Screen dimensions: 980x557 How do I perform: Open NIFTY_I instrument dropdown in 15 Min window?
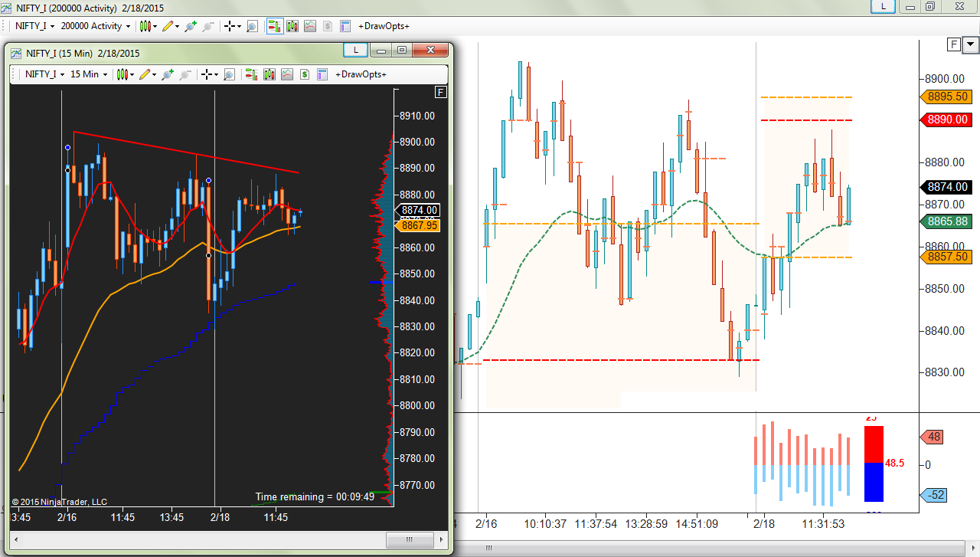click(x=44, y=74)
